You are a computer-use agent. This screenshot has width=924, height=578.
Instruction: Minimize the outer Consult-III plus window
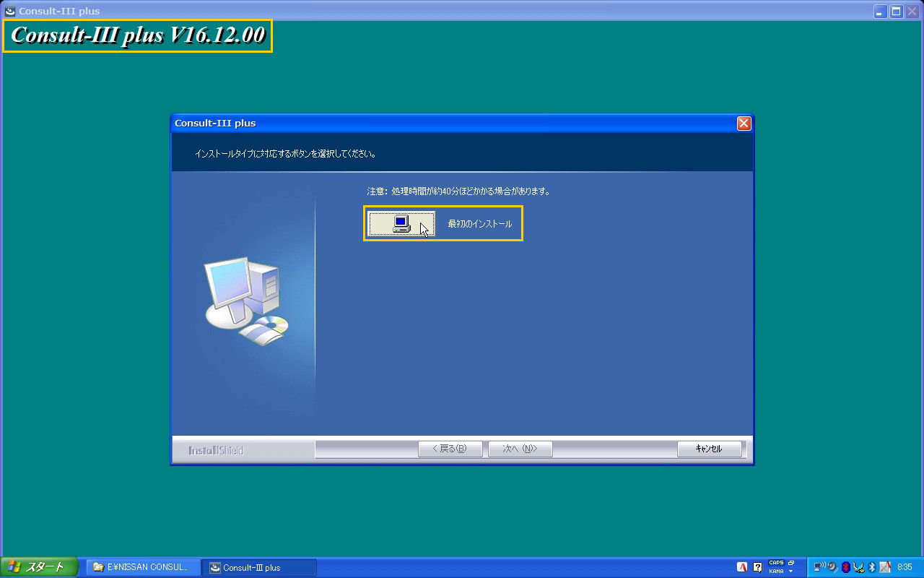pyautogui.click(x=881, y=11)
